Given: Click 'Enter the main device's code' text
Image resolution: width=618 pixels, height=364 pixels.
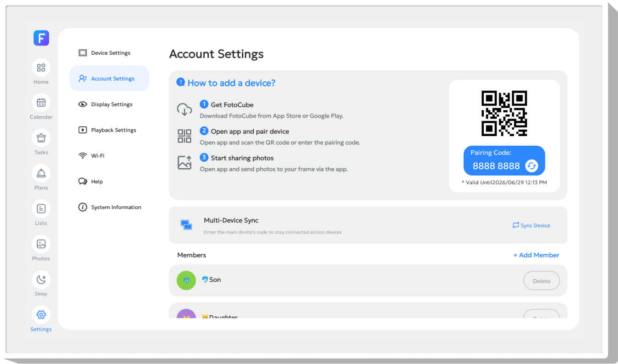Looking at the screenshot, I should tap(273, 232).
